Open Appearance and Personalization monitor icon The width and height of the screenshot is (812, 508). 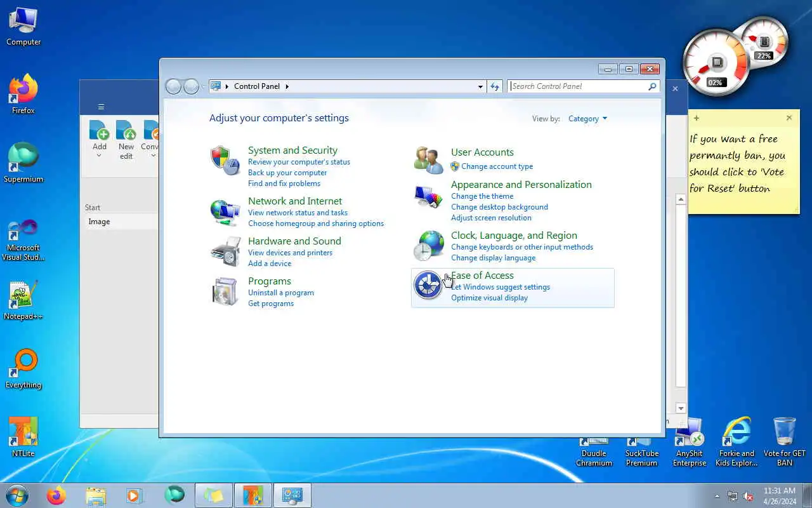[428, 196]
